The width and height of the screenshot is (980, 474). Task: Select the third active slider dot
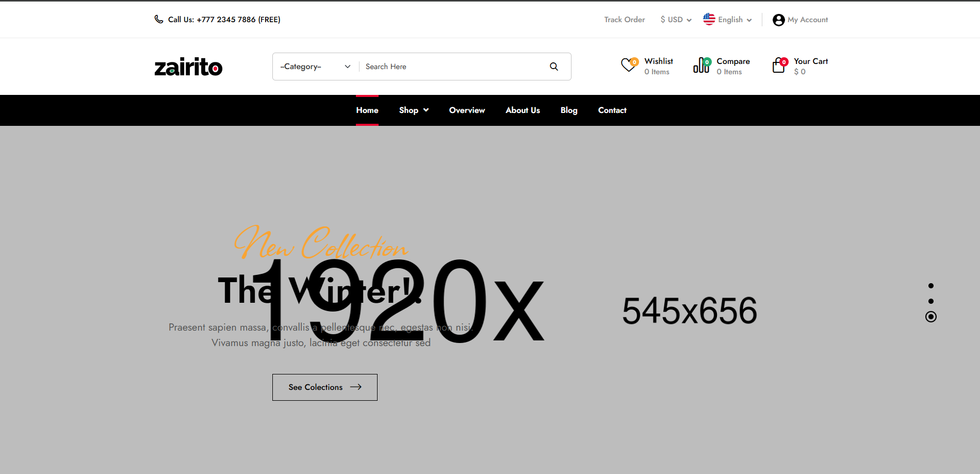(x=931, y=317)
